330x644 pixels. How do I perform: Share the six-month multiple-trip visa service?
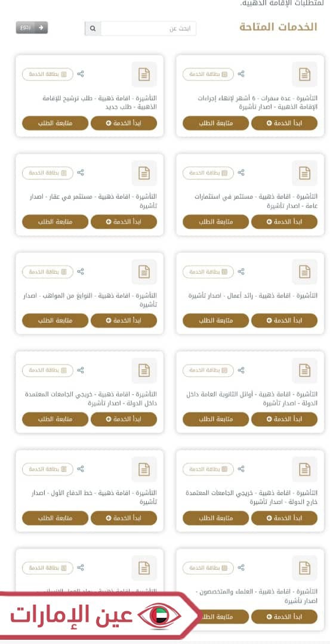click(241, 74)
